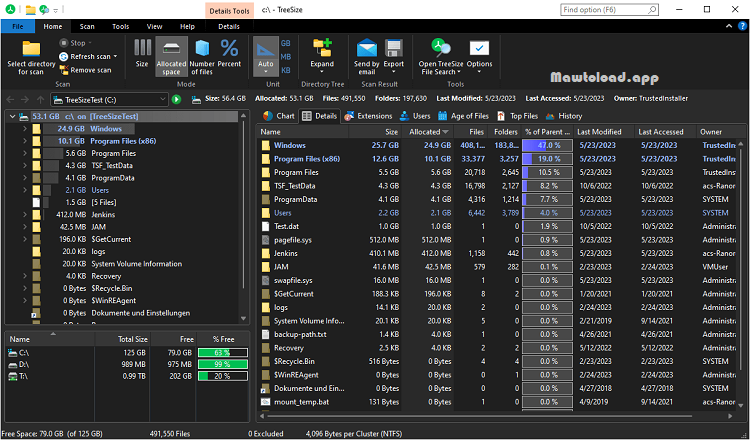The width and height of the screenshot is (750, 440).
Task: Switch to Percent mode
Action: point(229,53)
